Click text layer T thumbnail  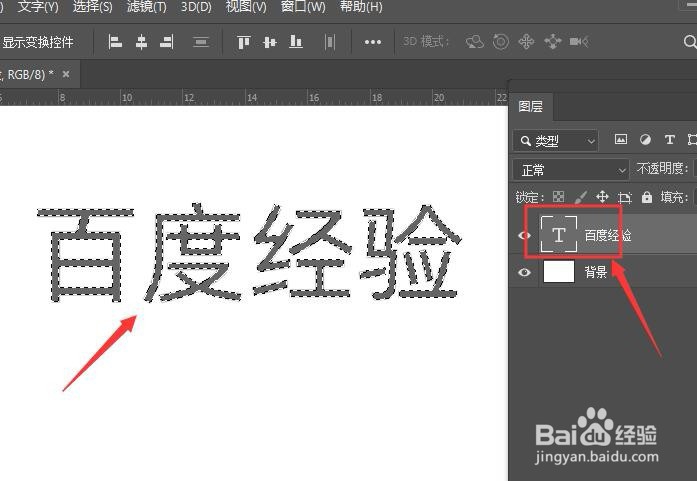(x=559, y=234)
